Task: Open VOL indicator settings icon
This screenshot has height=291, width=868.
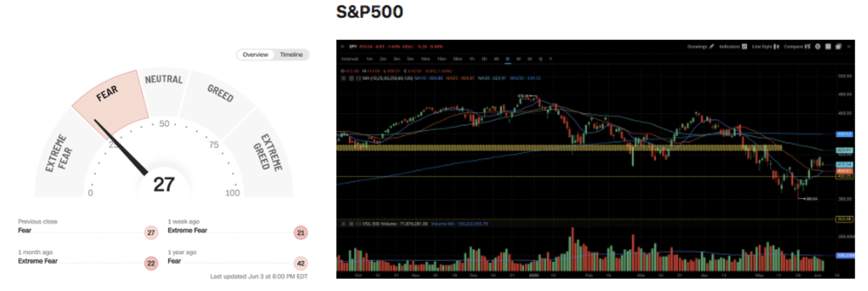Action: pyautogui.click(x=351, y=224)
